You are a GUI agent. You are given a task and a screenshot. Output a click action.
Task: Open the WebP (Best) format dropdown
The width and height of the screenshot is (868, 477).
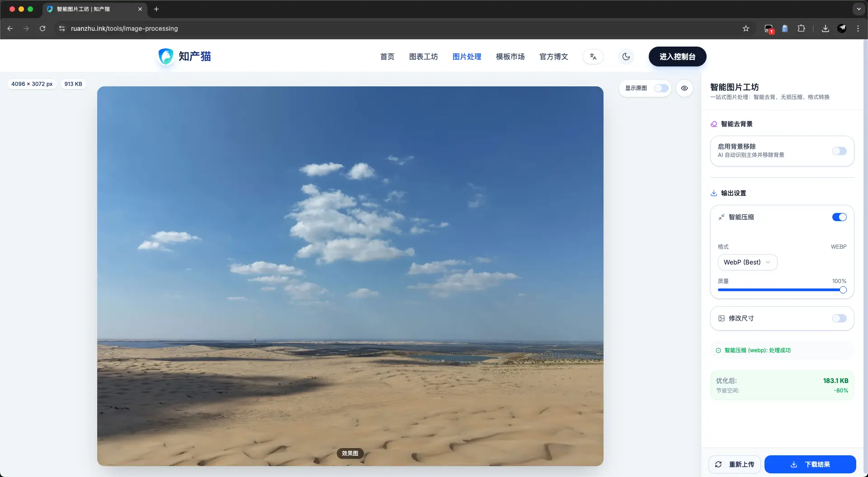click(x=747, y=262)
